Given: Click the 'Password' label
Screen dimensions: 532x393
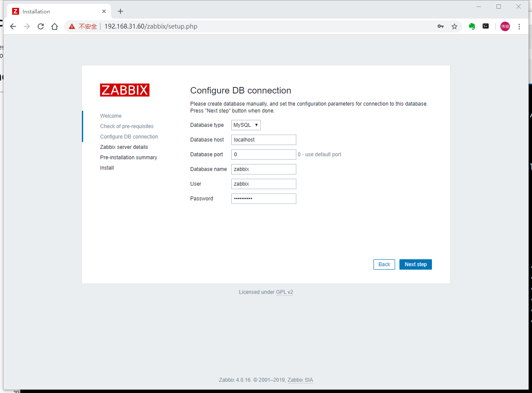Looking at the screenshot, I should tap(201, 199).
